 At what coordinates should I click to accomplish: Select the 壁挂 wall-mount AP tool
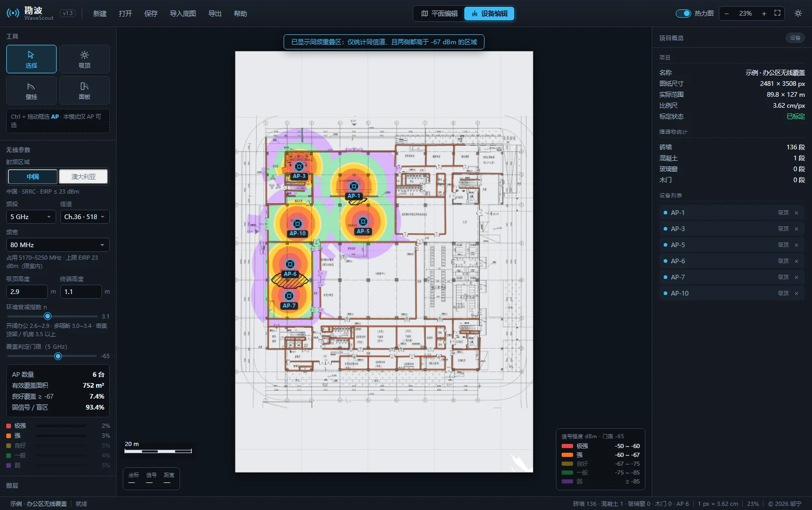click(x=31, y=91)
